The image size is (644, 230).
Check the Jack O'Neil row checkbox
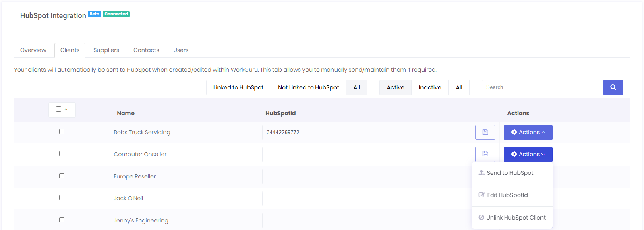[62, 198]
